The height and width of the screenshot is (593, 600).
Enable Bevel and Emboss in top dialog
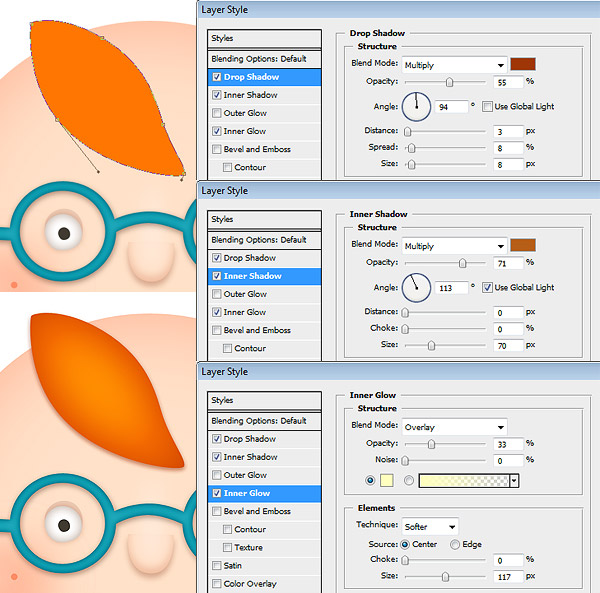[217, 149]
